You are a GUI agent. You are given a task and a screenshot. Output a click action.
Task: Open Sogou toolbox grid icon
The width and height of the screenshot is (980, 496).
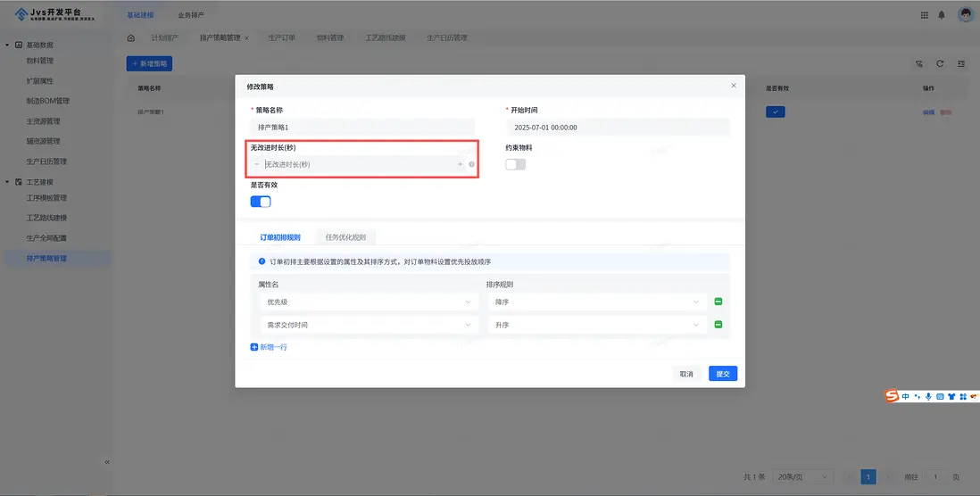[x=963, y=397]
